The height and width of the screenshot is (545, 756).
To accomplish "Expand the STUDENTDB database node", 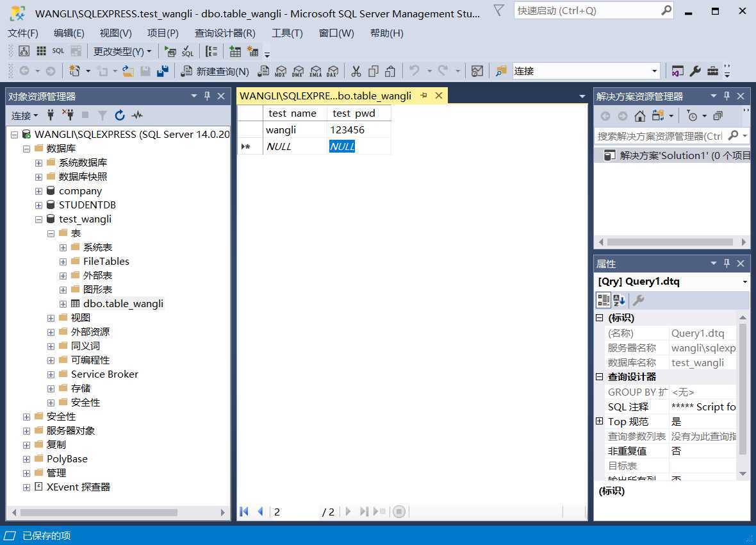I will click(x=38, y=205).
